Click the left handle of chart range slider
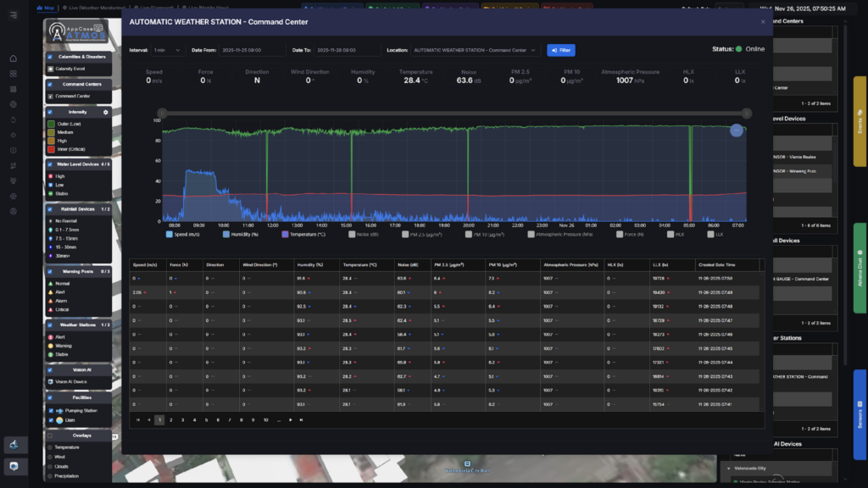Viewport: 868px width, 488px height. click(x=162, y=114)
